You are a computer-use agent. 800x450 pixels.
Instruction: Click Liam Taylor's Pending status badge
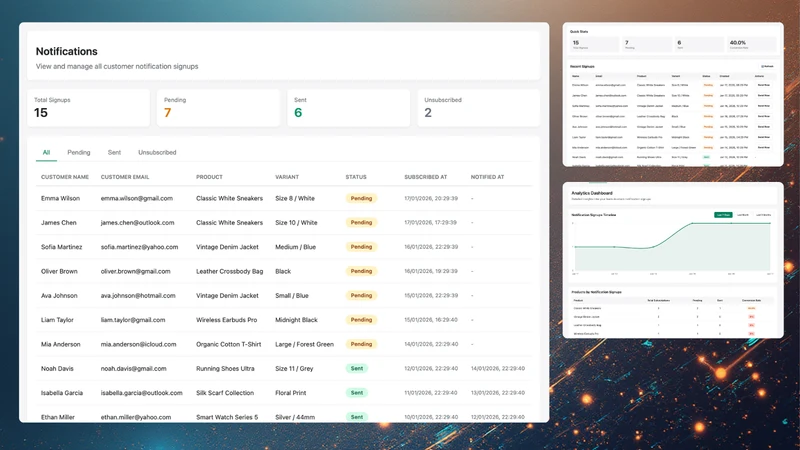[361, 320]
